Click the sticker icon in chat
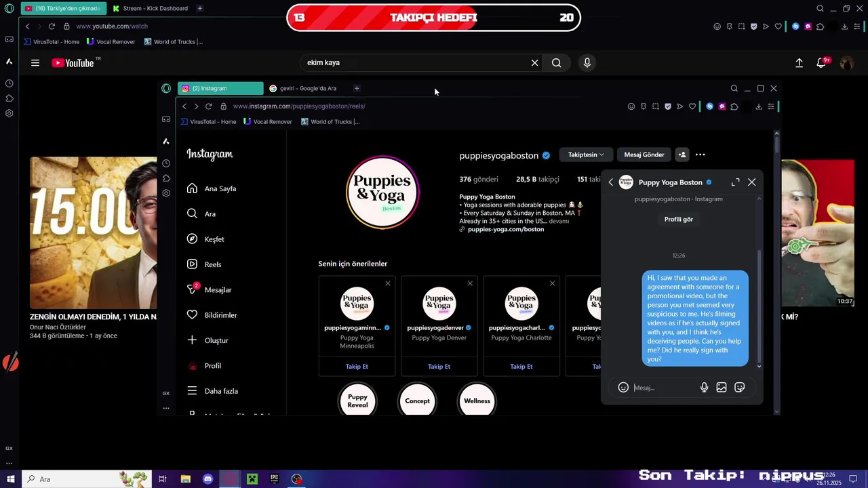Viewport: 868px width, 488px height. [740, 388]
